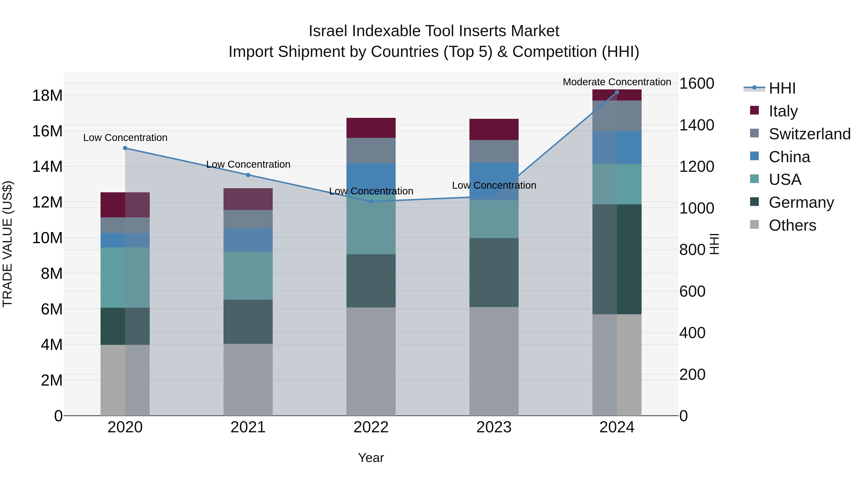Click the rotated HHI right axis title

click(x=714, y=244)
